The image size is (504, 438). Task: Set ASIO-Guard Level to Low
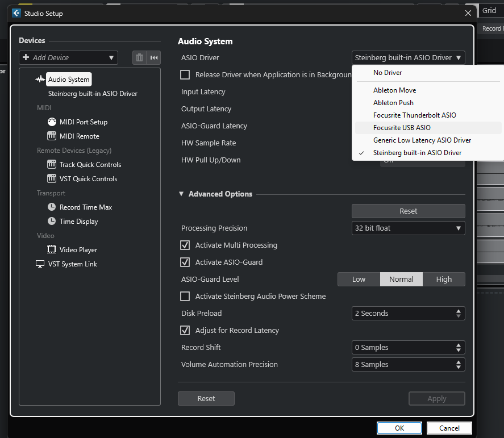click(x=359, y=280)
